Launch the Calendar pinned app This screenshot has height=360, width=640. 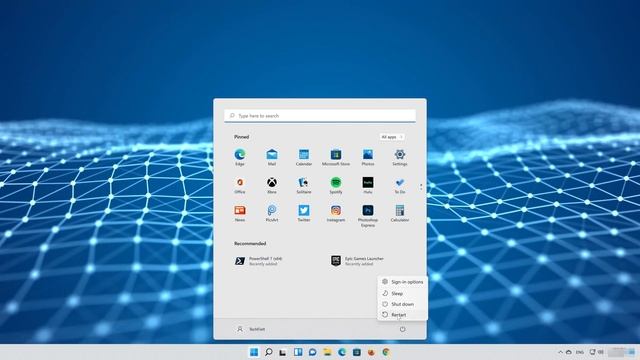click(x=304, y=157)
